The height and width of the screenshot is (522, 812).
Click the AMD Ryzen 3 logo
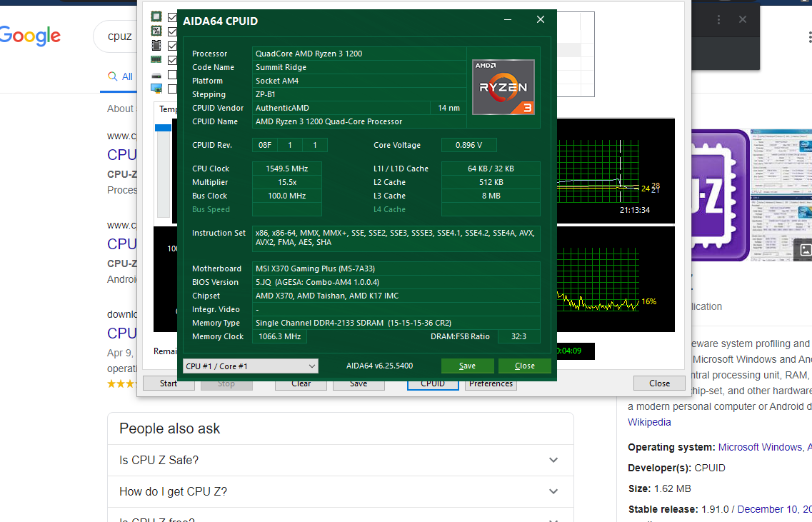click(x=503, y=86)
